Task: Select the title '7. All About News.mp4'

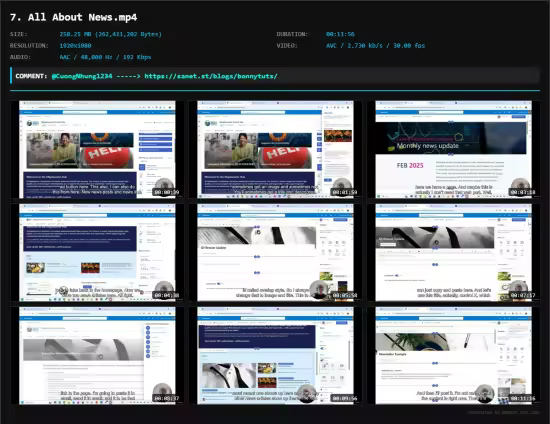Action: (73, 17)
